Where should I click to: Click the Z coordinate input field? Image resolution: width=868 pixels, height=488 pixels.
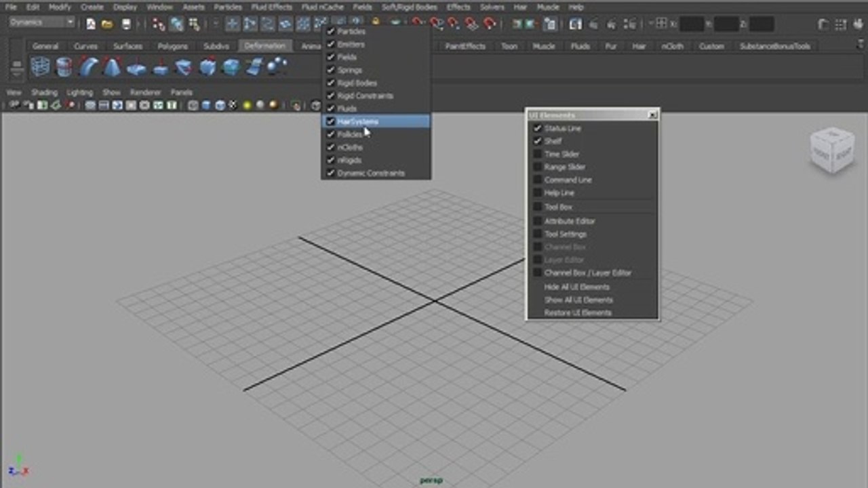[762, 24]
